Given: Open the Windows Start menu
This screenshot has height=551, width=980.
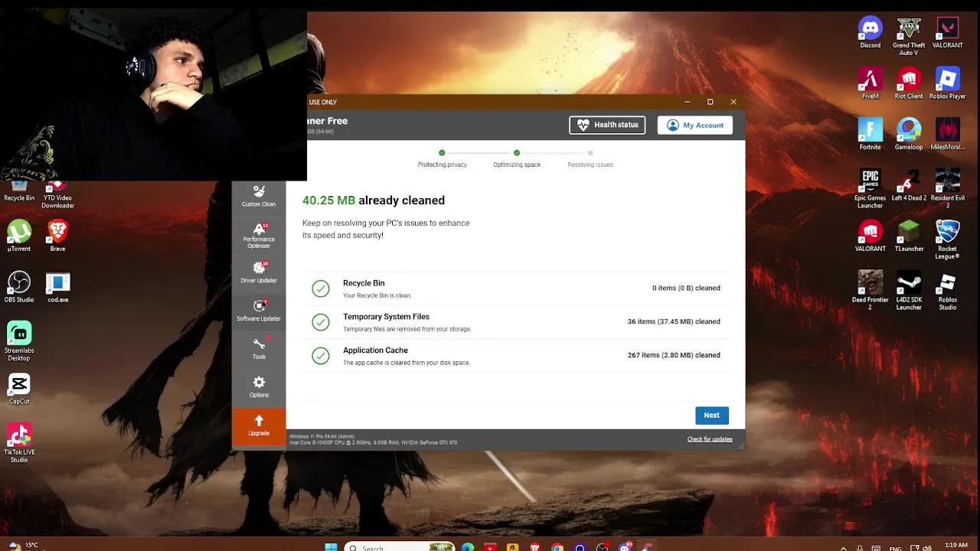Looking at the screenshot, I should pos(331,547).
